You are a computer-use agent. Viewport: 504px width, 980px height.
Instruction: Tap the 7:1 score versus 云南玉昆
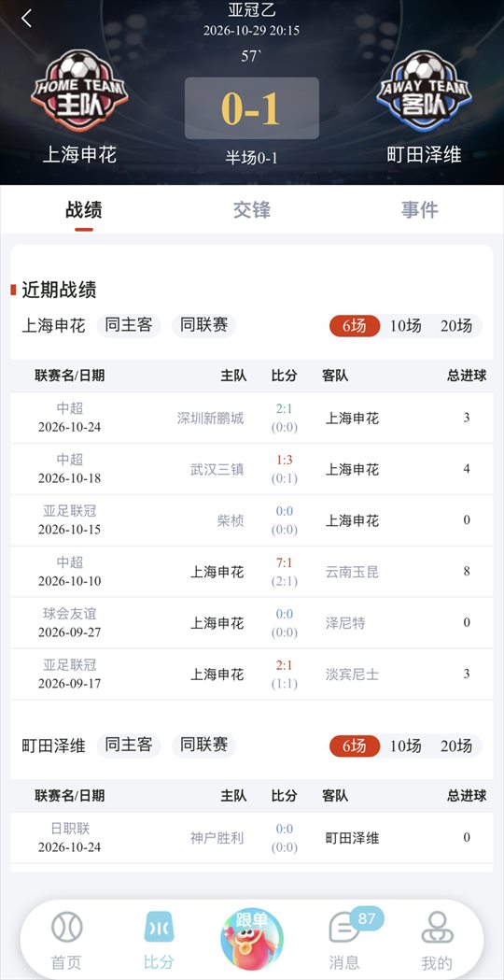[284, 562]
